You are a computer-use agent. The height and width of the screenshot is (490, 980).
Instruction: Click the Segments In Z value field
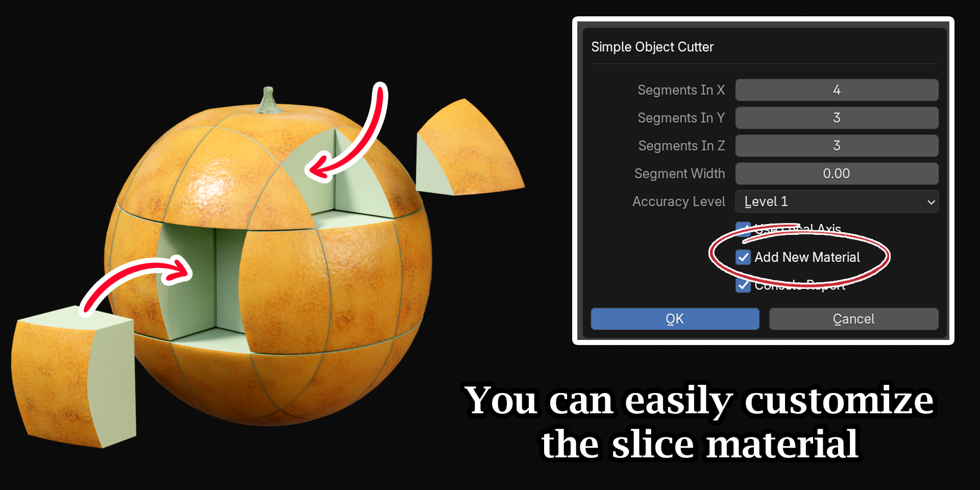click(837, 146)
